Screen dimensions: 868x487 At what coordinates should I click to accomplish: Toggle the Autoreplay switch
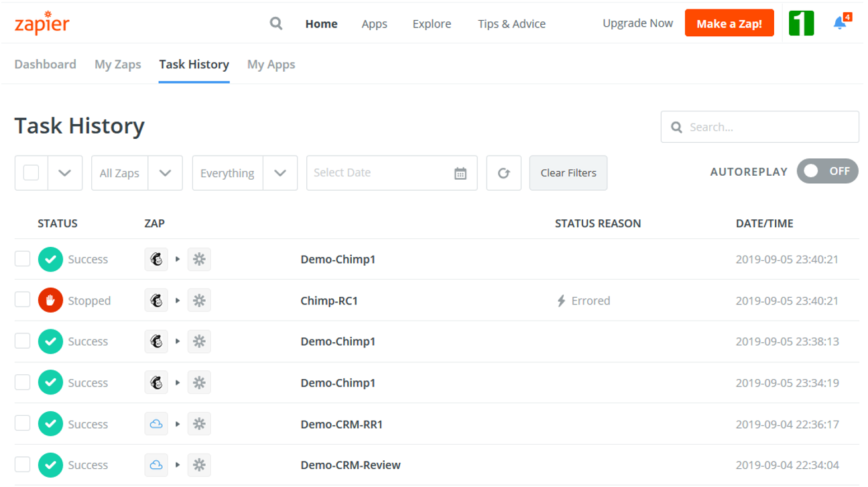(827, 171)
